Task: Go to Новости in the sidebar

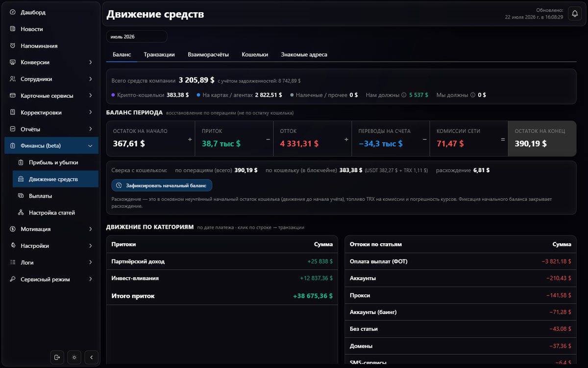Action: (51, 29)
